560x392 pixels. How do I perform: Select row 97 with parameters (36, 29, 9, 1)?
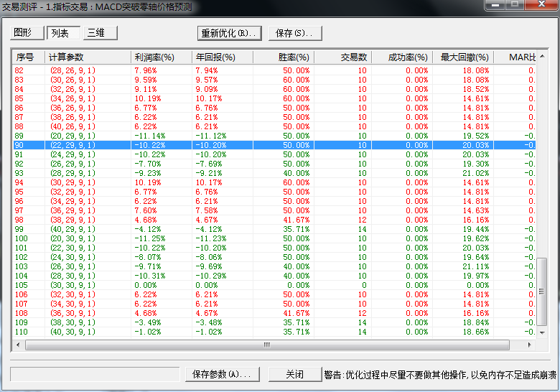(x=274, y=210)
